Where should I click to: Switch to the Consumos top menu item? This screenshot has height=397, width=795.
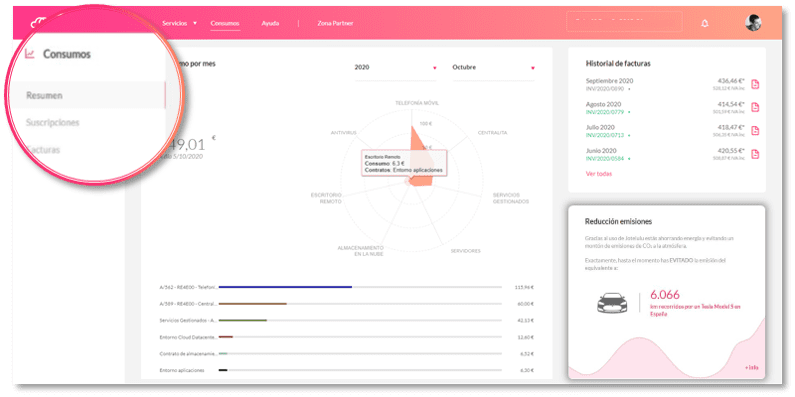(225, 23)
